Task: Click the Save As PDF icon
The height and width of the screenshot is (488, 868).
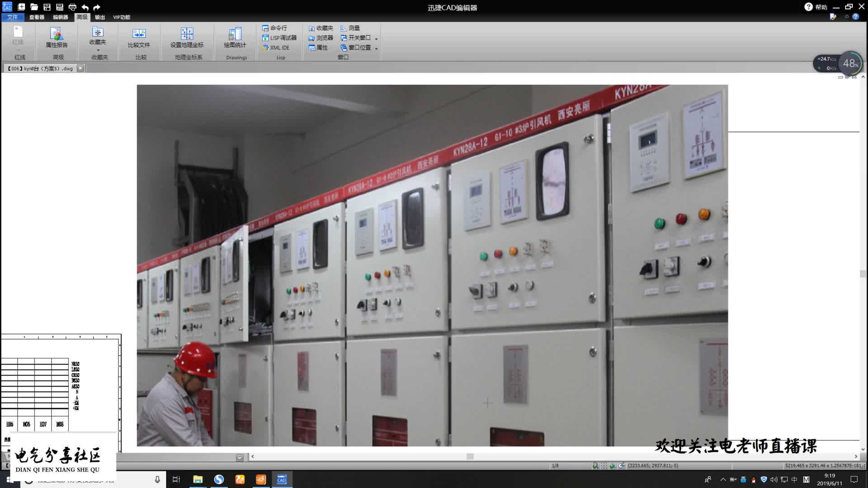Action: (60, 7)
